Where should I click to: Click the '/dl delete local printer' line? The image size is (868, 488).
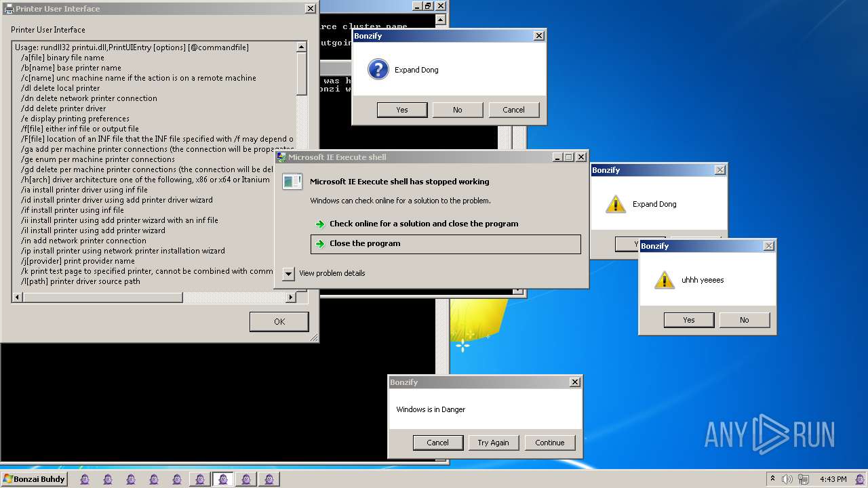click(60, 88)
